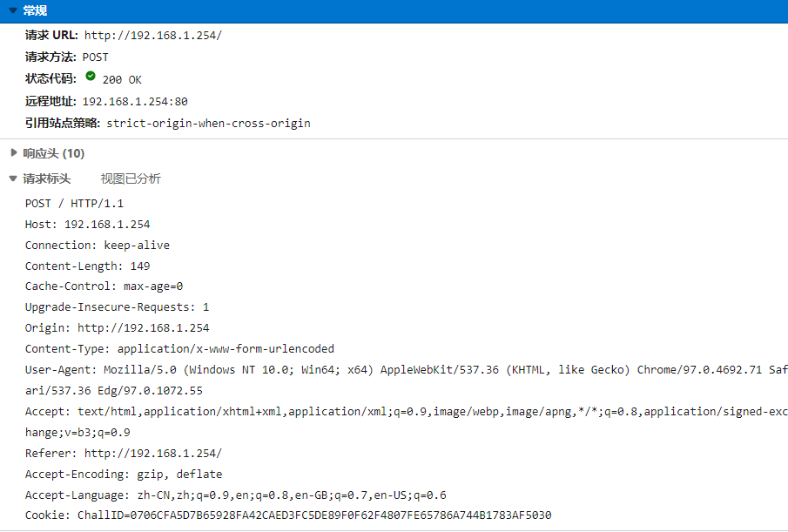Select the Host header line
The width and height of the screenshot is (788, 532).
click(87, 225)
